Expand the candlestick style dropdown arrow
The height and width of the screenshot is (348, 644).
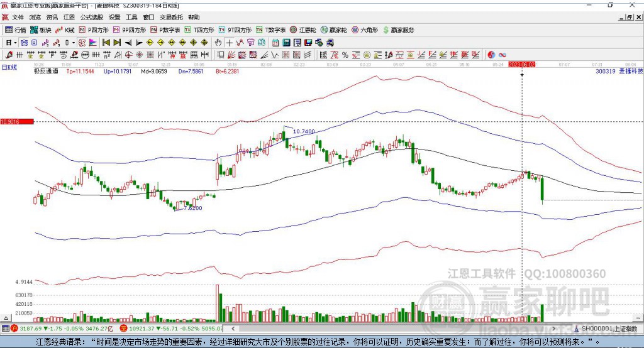(x=74, y=43)
